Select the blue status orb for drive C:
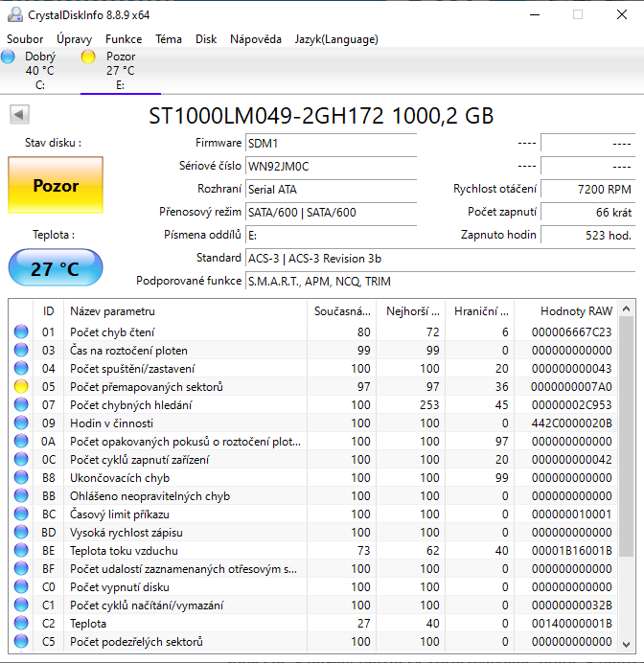The image size is (644, 663). tap(9, 57)
